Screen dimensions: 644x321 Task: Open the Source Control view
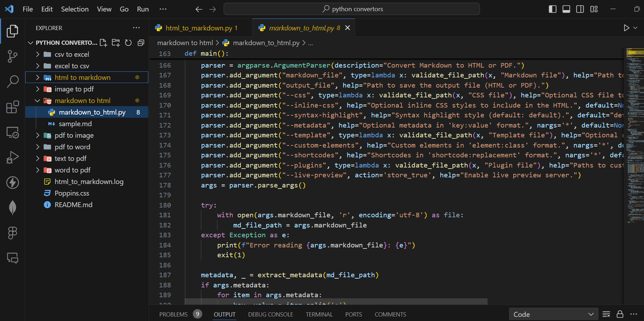(x=13, y=56)
